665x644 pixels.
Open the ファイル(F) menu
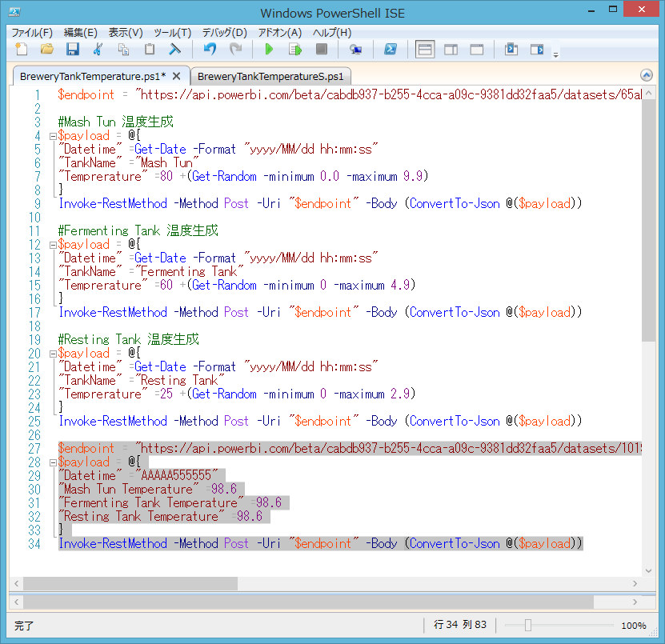tap(32, 33)
